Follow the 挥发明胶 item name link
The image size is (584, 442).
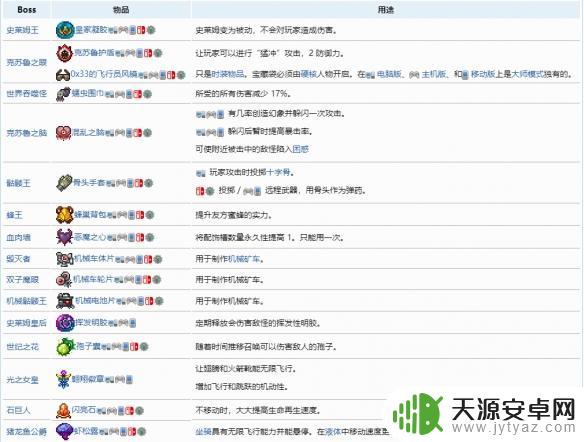(x=91, y=322)
